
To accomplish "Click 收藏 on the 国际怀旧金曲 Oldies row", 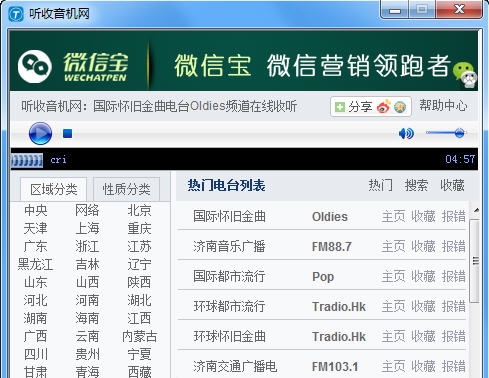I will (423, 217).
